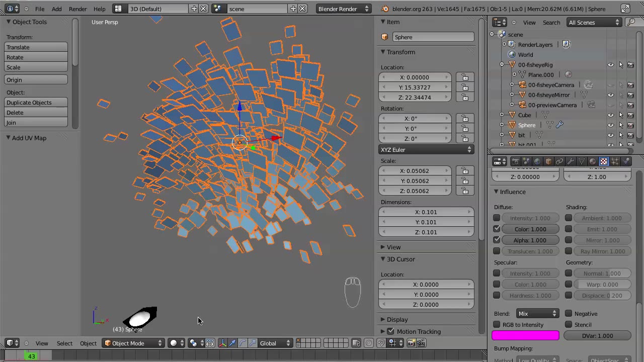Open the Help menu
Viewport: 644px width, 362px height.
point(99,9)
